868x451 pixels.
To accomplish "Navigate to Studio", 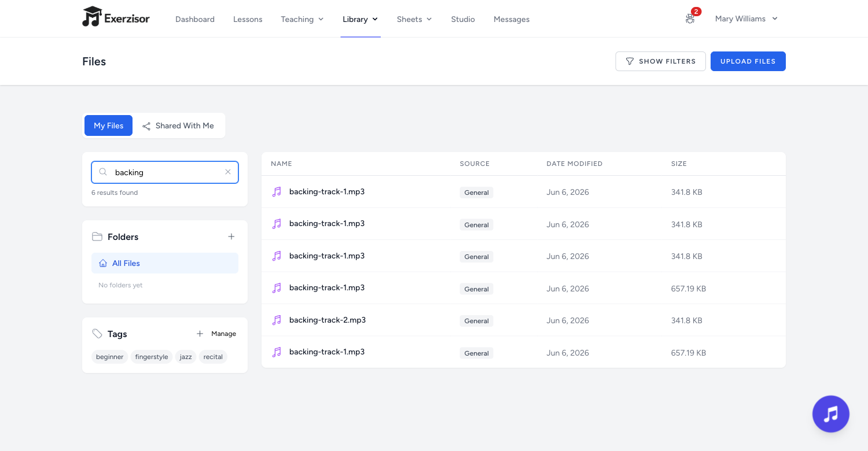I will [463, 19].
